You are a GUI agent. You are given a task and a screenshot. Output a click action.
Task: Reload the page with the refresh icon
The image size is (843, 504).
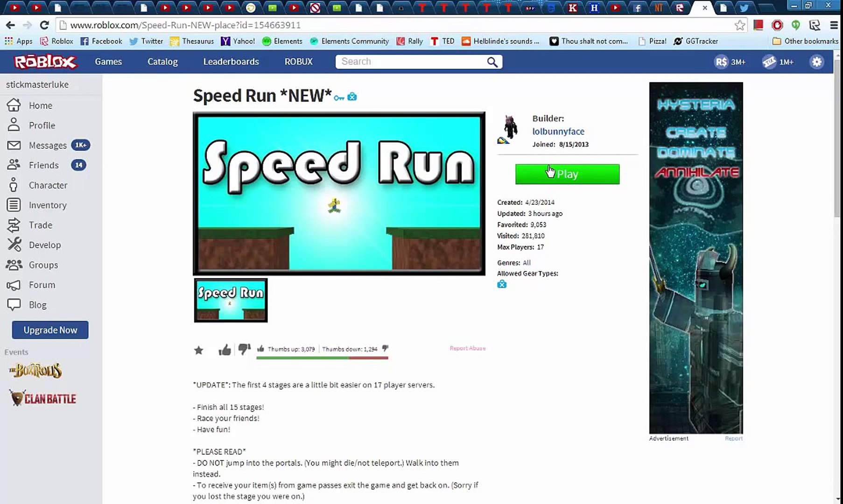pyautogui.click(x=44, y=25)
